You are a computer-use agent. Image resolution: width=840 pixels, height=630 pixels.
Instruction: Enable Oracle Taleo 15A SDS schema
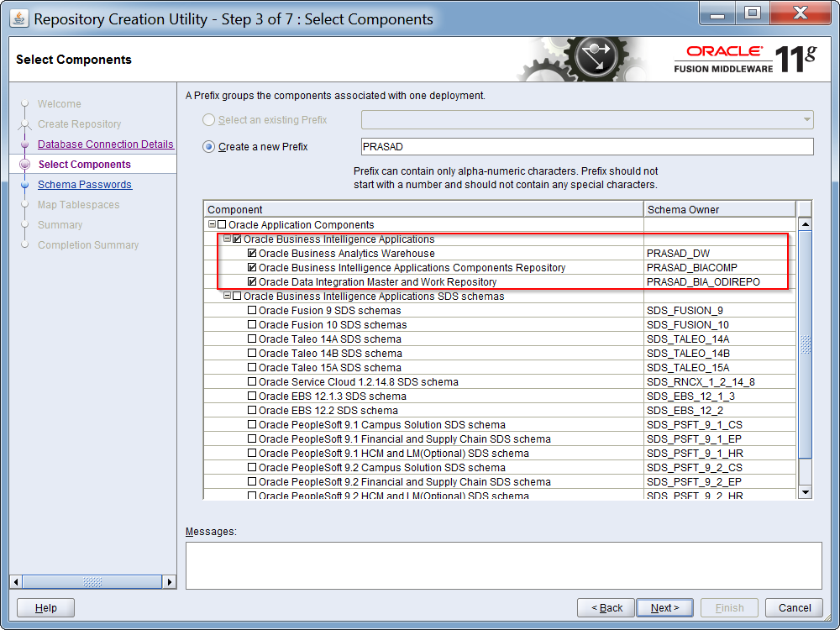252,368
